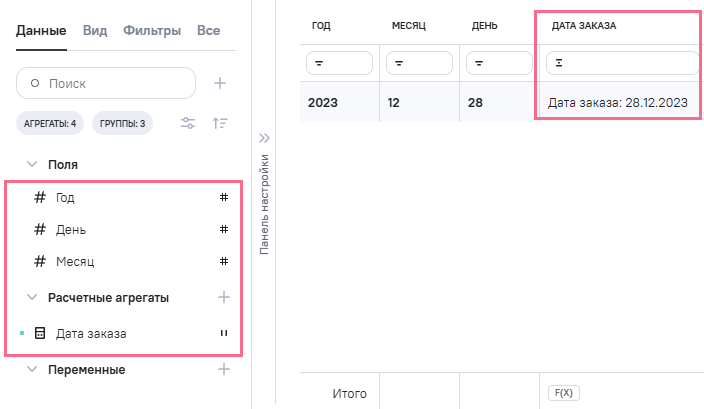
Task: Open the Фильтры tab
Action: click(x=152, y=31)
